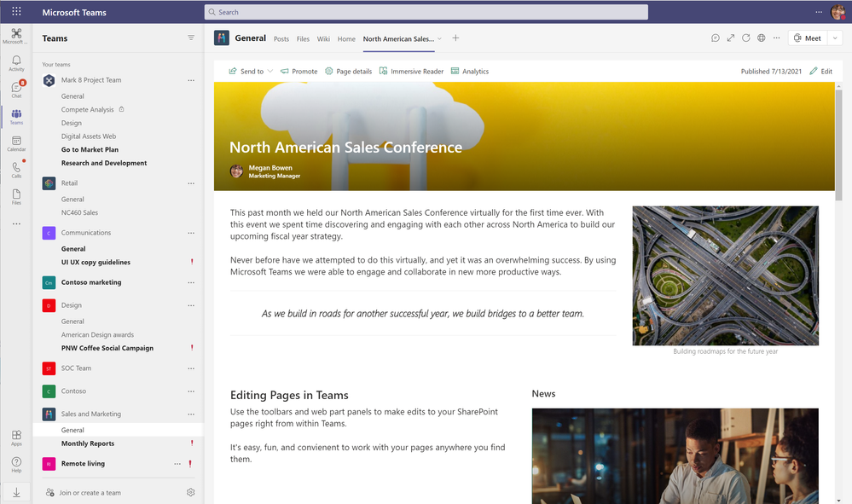The image size is (852, 504).
Task: Open Compete Analysis channel
Action: click(x=88, y=110)
